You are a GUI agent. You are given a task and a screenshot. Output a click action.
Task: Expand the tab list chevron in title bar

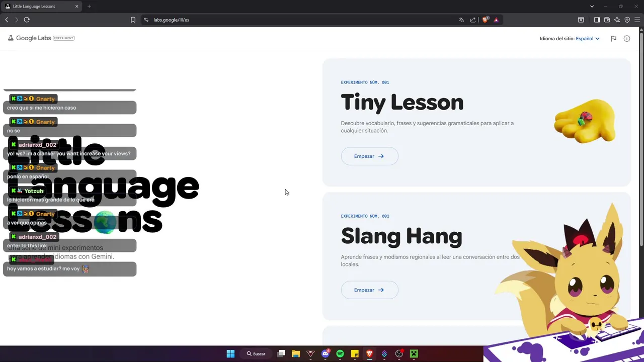click(x=592, y=6)
